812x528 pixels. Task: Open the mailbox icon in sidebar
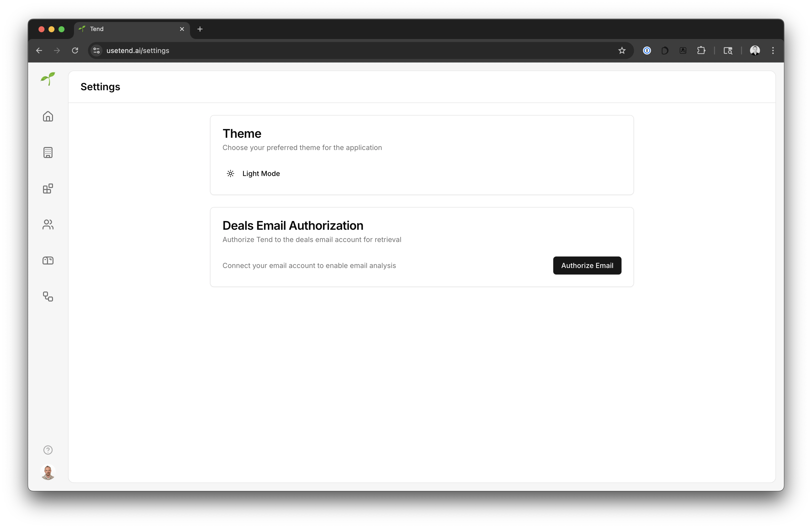pos(48,260)
